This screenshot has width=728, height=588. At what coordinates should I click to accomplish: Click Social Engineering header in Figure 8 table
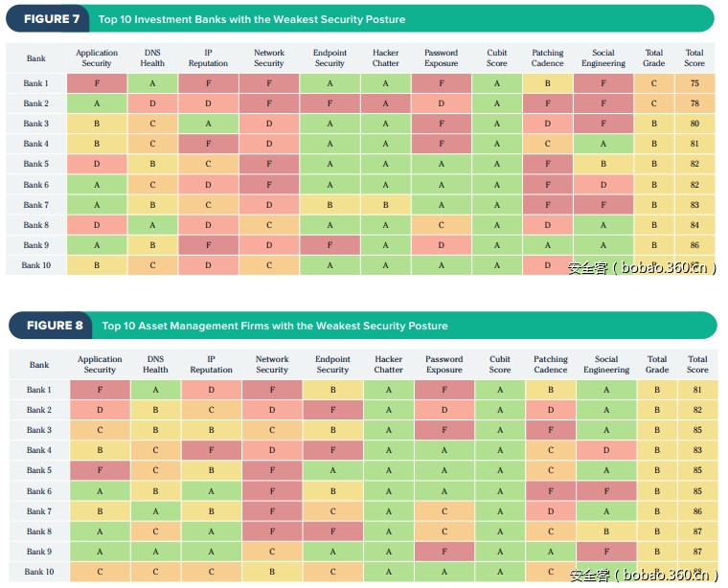pos(606,365)
